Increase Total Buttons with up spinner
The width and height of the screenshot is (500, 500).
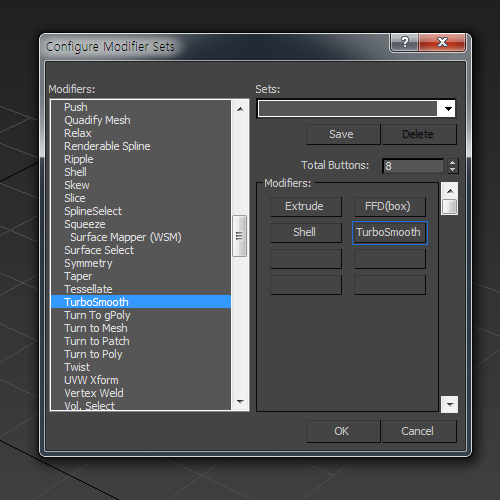(x=452, y=163)
